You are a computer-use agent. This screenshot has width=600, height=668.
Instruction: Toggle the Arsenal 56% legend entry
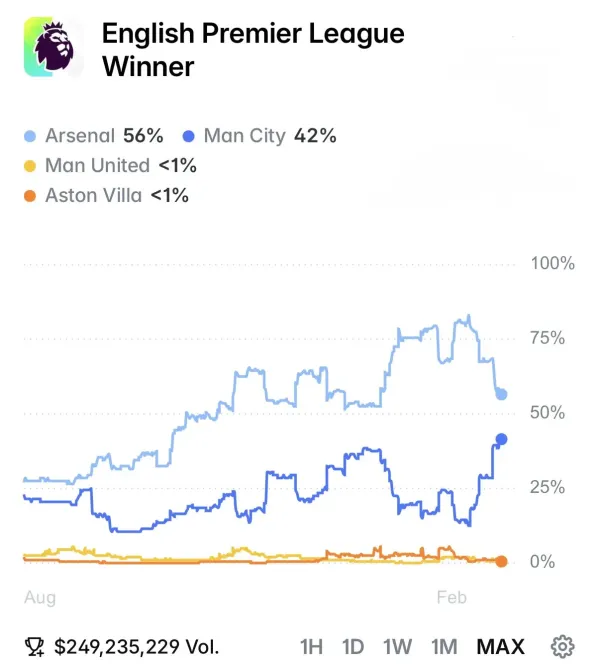(x=94, y=136)
